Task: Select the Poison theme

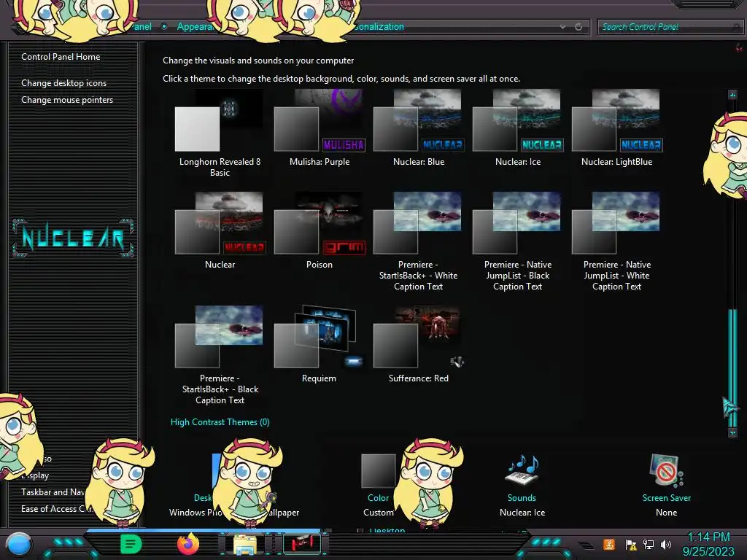Action: pyautogui.click(x=320, y=231)
